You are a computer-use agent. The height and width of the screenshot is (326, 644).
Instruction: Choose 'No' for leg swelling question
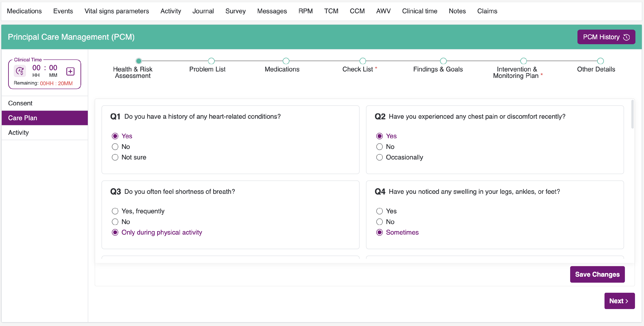(379, 222)
